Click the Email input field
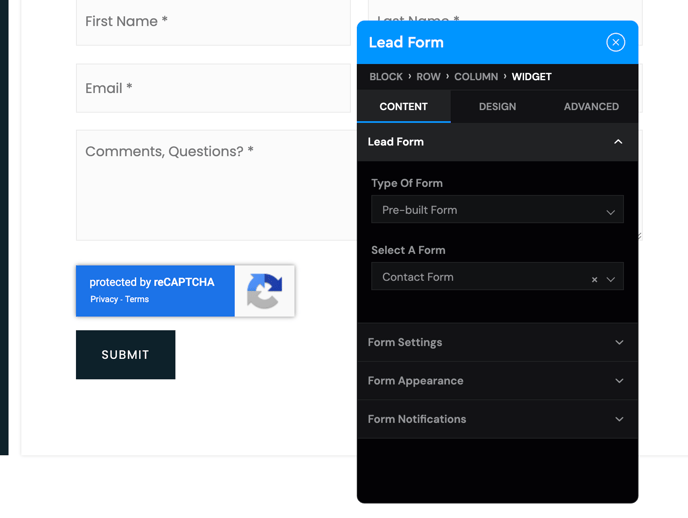This screenshot has width=688, height=518. point(213,88)
